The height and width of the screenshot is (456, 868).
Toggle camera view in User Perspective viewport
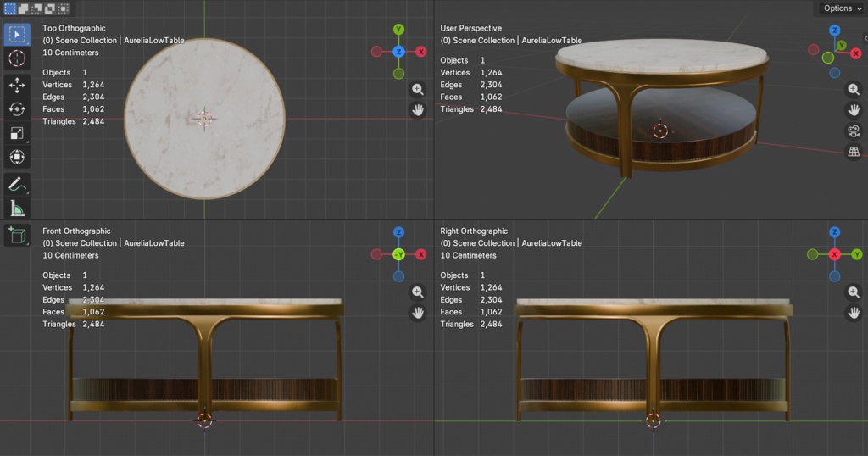click(x=854, y=131)
